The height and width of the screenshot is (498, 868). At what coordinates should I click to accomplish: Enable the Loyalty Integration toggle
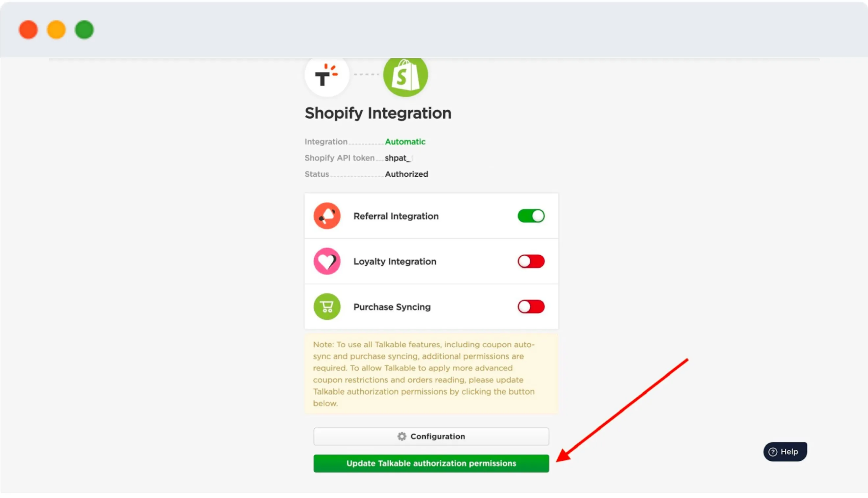click(531, 261)
